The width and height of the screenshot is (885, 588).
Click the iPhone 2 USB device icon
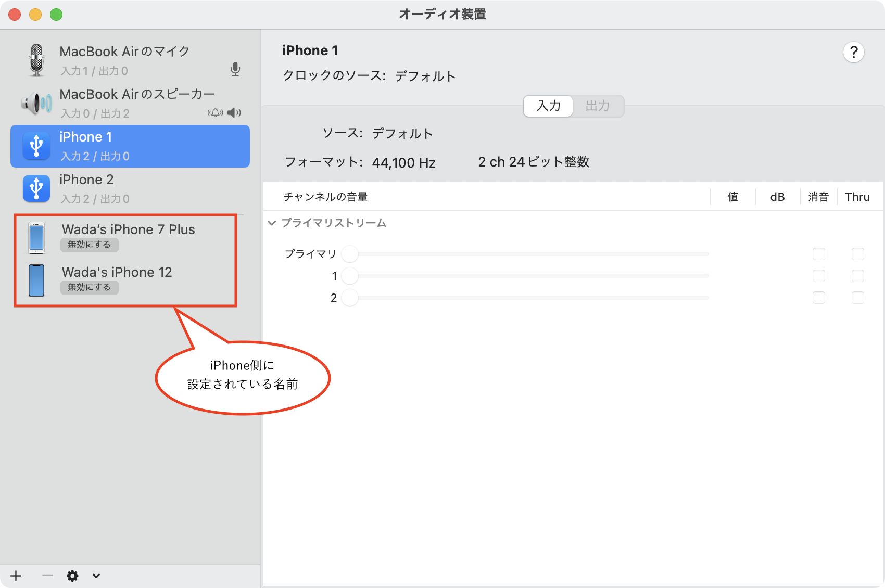pos(36,188)
